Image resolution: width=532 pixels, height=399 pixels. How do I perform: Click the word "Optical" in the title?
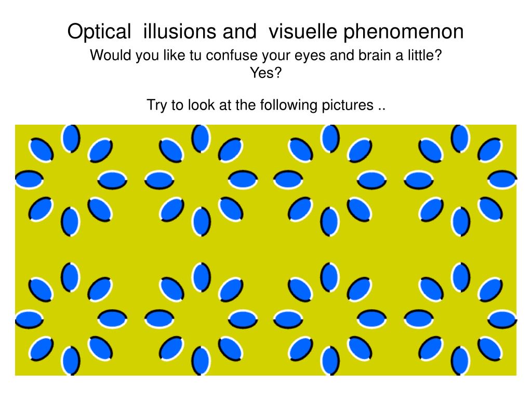[99, 32]
